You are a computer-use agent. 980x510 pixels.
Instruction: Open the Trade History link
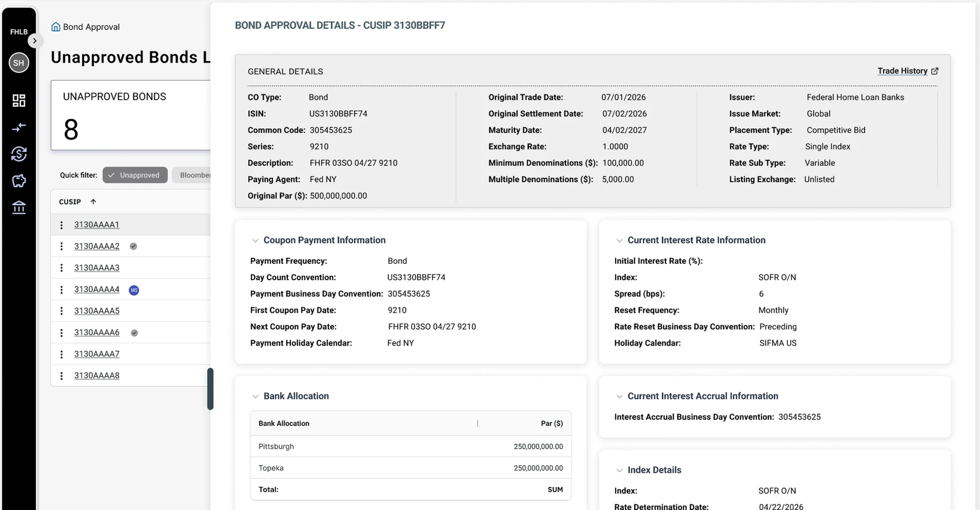click(x=902, y=71)
